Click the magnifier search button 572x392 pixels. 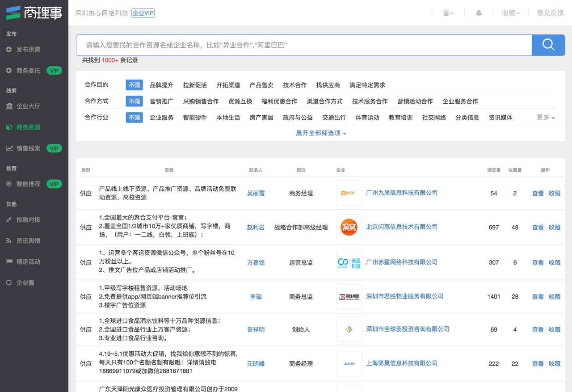point(548,45)
